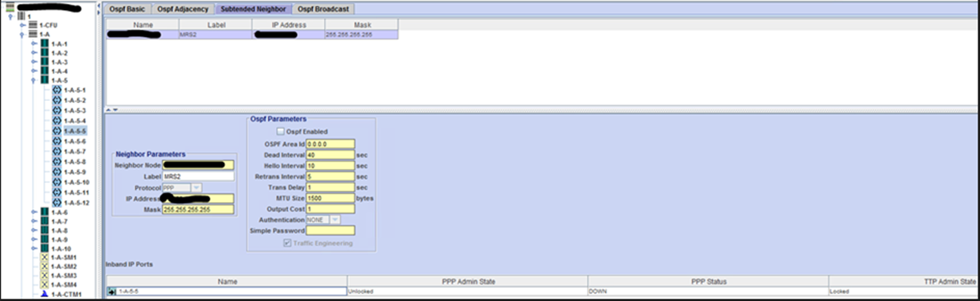
Task: Click the DOWN PPP status cell
Action: pyautogui.click(x=708, y=291)
